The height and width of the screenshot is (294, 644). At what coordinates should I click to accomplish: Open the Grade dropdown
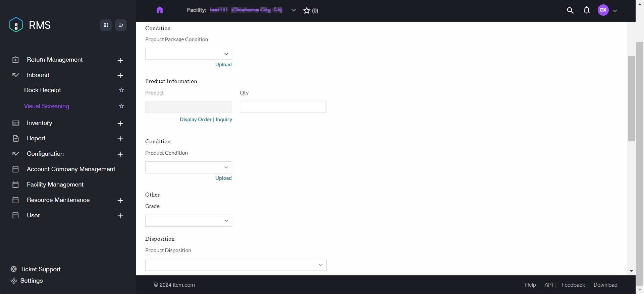tap(189, 221)
